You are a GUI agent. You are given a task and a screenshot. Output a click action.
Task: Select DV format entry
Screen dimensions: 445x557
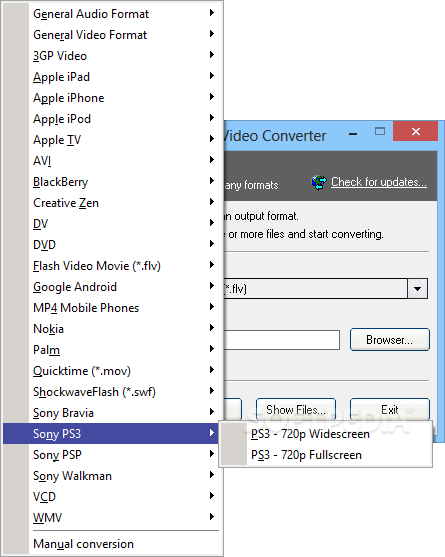tap(112, 223)
